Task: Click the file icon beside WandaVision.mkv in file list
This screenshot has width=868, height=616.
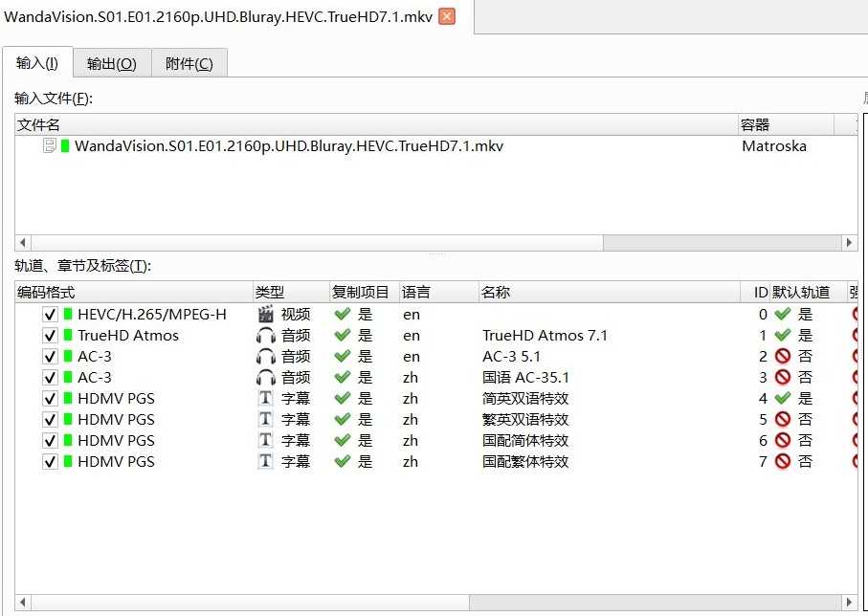Action: pos(50,146)
